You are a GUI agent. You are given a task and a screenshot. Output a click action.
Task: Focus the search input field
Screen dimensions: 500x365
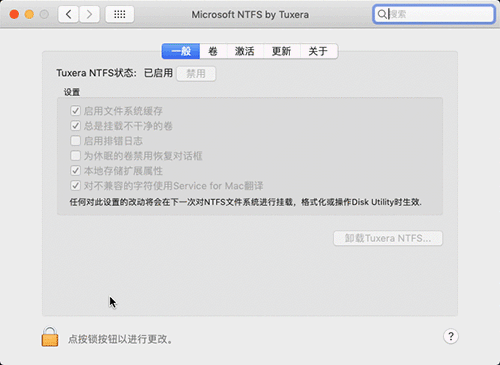[434, 14]
